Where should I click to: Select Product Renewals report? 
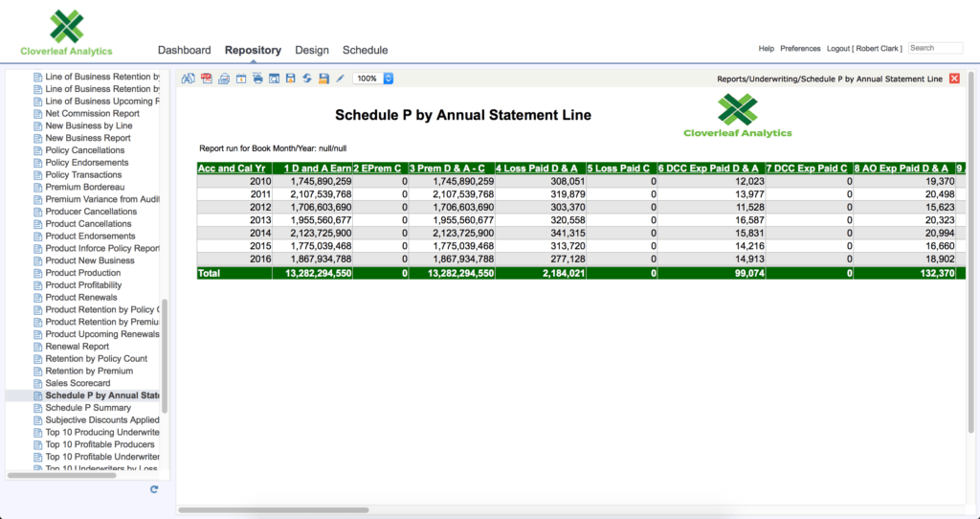tap(81, 297)
